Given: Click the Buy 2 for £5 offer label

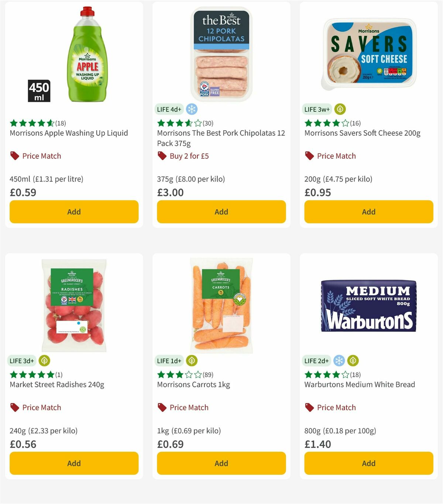Looking at the screenshot, I should pos(189,156).
